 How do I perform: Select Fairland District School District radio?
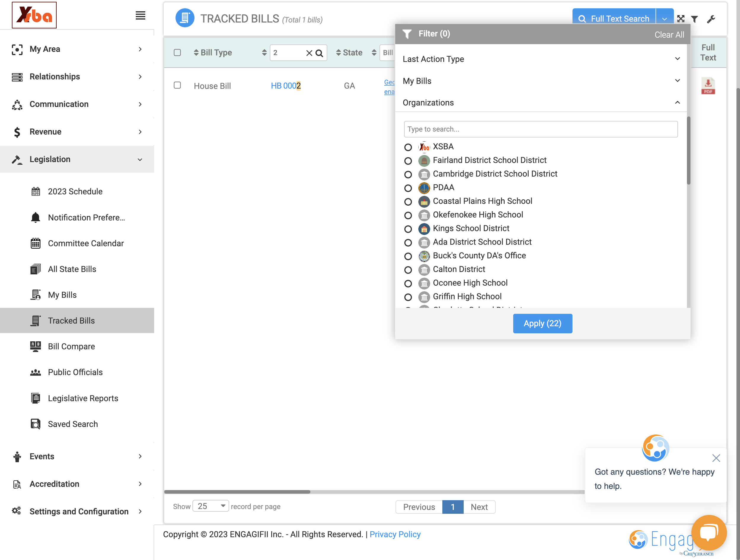coord(408,161)
